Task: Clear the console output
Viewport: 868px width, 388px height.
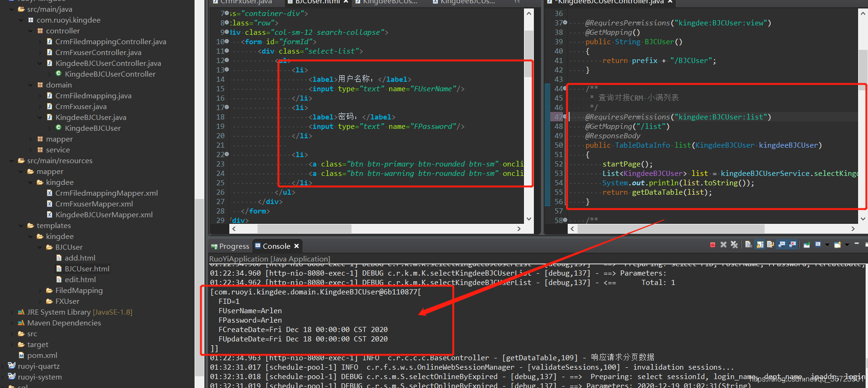Action: point(749,245)
